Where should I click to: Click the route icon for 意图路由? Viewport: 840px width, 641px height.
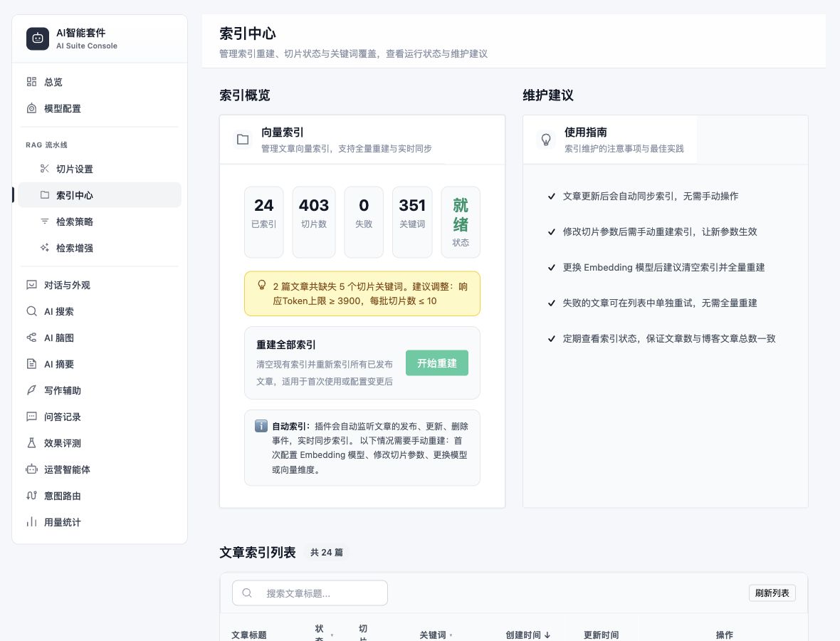point(31,496)
